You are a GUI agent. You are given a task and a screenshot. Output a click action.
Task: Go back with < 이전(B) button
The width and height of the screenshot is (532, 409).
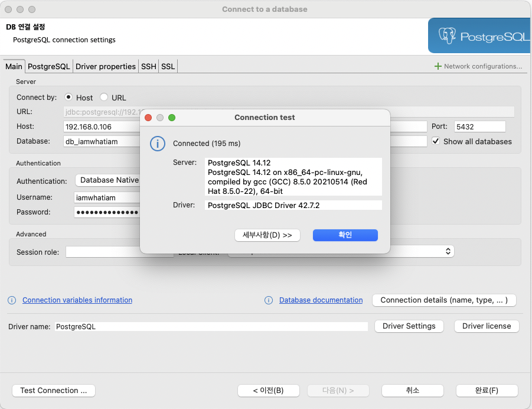(x=269, y=391)
